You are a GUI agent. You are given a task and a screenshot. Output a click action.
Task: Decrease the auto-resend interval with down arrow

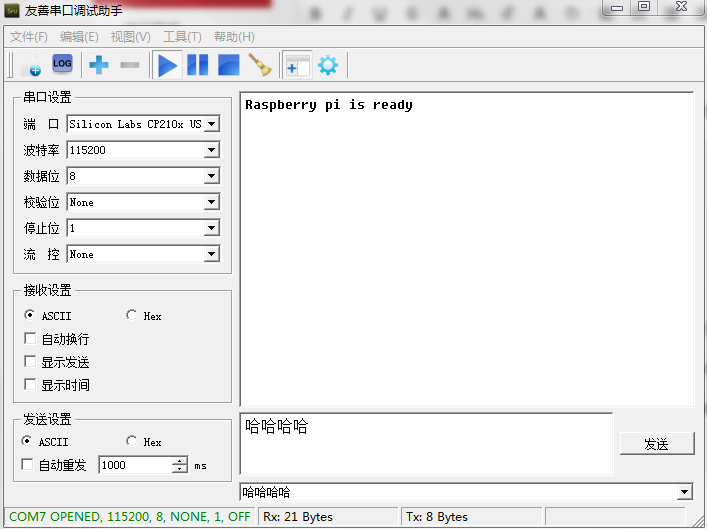(x=180, y=469)
